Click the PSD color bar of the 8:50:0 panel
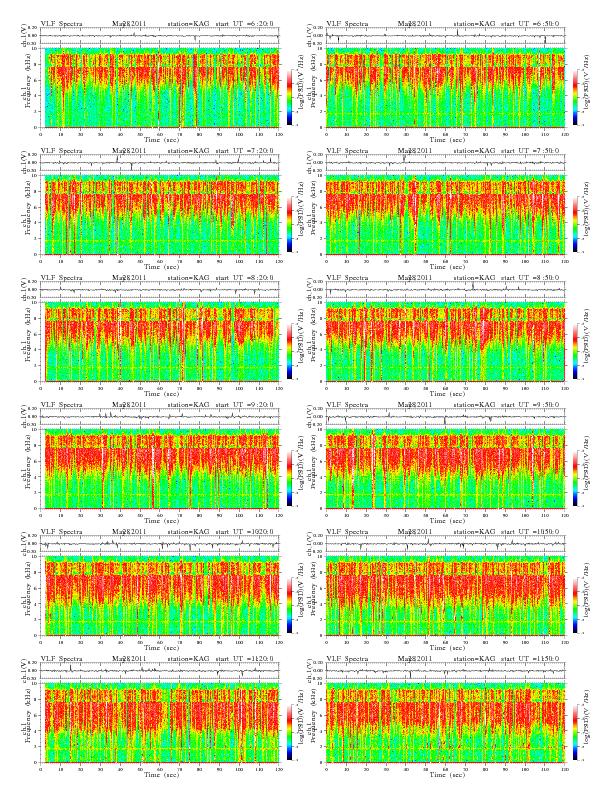 coord(575,351)
